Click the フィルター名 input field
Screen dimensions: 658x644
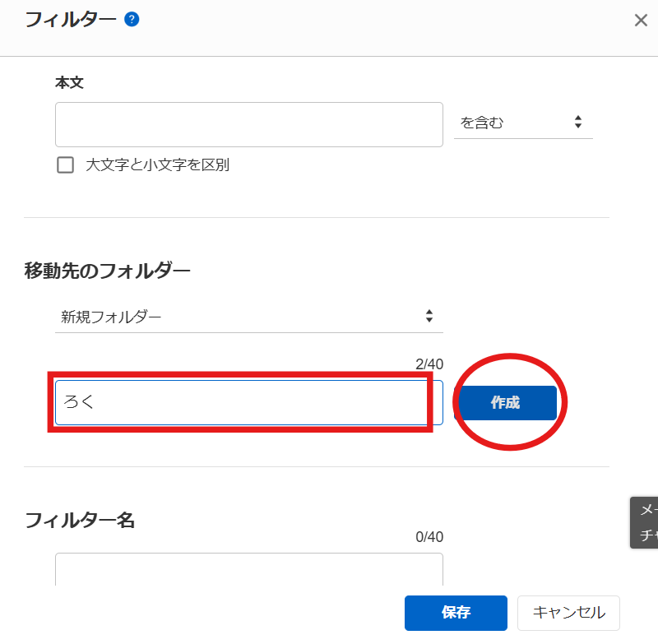point(249,569)
